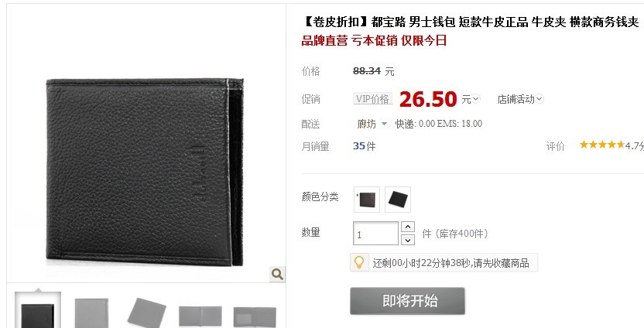The height and width of the screenshot is (328, 644).
Task: Select the third tilted wallet thumbnail
Action: click(146, 313)
